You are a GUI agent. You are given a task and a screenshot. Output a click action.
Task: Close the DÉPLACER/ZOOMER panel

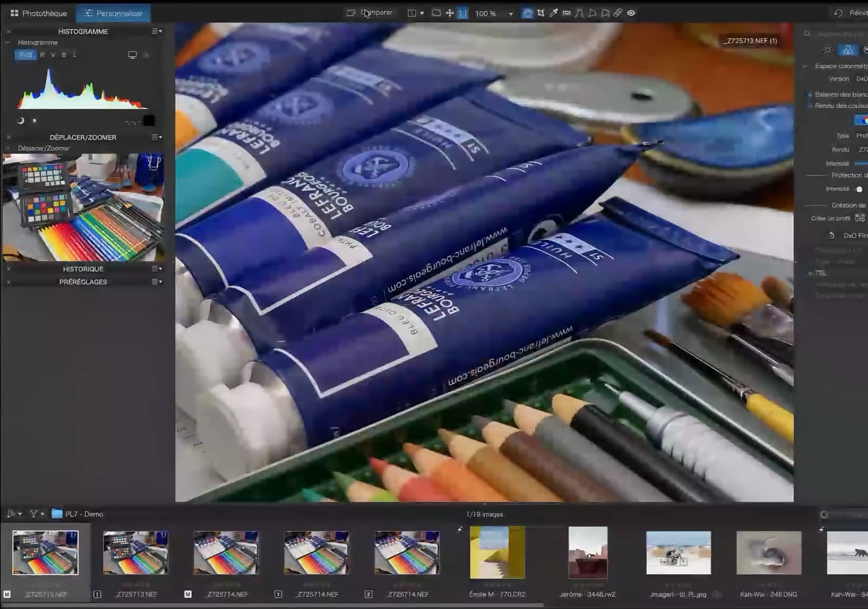(x=8, y=138)
